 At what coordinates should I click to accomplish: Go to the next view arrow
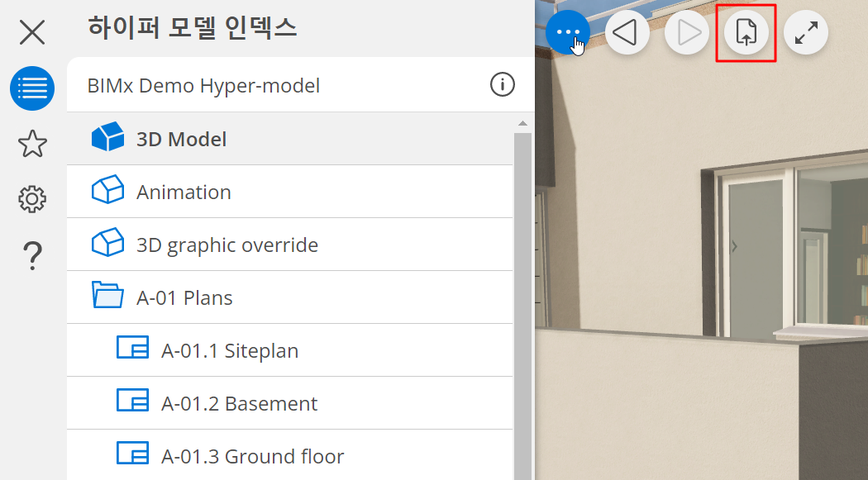click(x=687, y=33)
